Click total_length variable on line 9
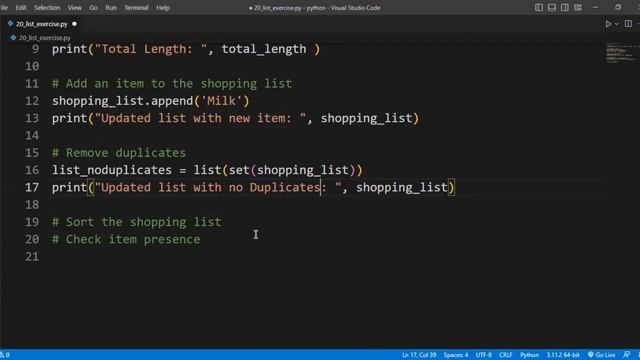Screen dimensions: 640x360 point(264,49)
